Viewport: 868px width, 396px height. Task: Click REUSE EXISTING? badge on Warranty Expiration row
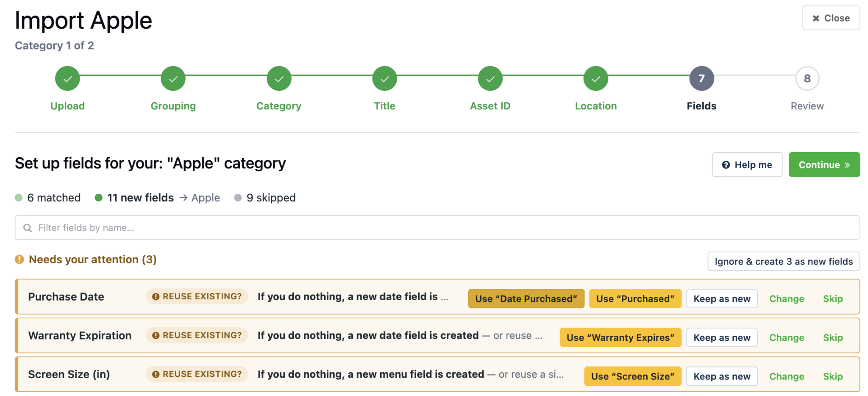tap(197, 335)
